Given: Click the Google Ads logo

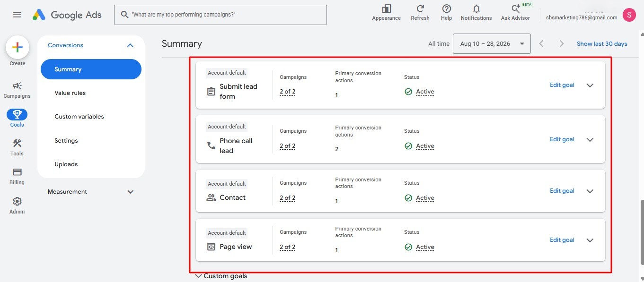Looking at the screenshot, I should click(67, 15).
